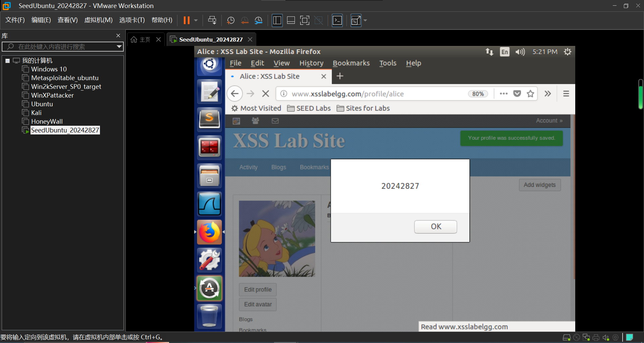
Task: Go back to the previous page
Action: coord(235,94)
